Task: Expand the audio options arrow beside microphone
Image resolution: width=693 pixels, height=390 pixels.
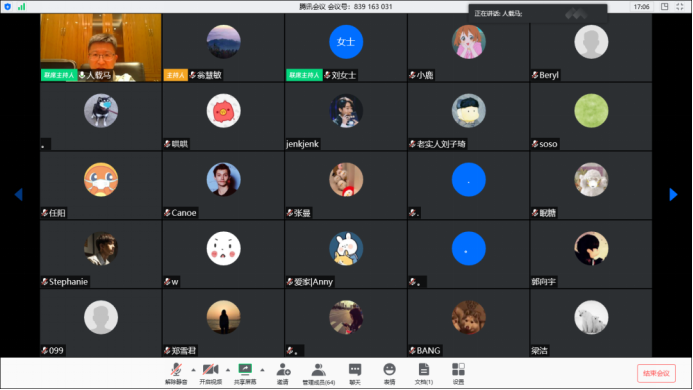Action: coord(193,370)
